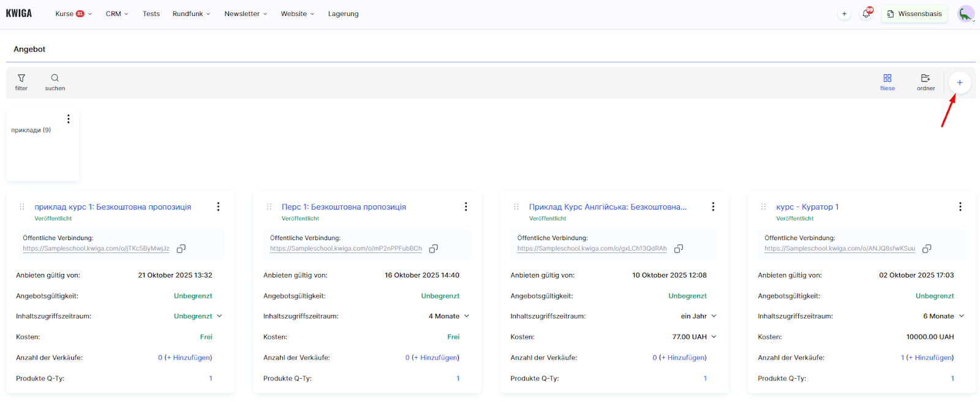Click drag handle of приклад курс 1 card

pos(22,207)
